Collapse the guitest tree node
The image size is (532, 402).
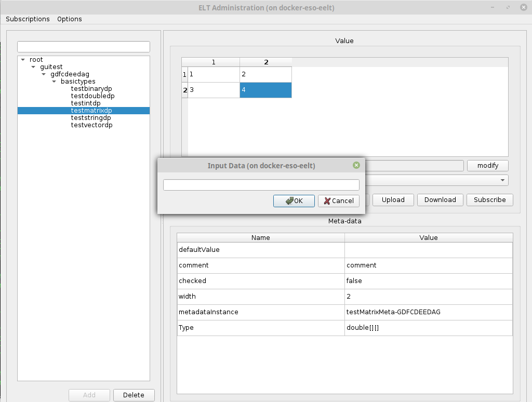33,67
